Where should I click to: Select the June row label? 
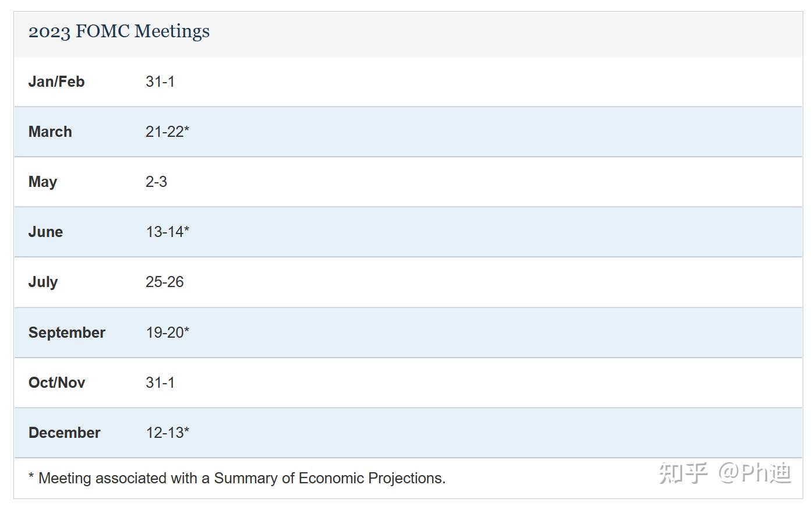coord(45,232)
